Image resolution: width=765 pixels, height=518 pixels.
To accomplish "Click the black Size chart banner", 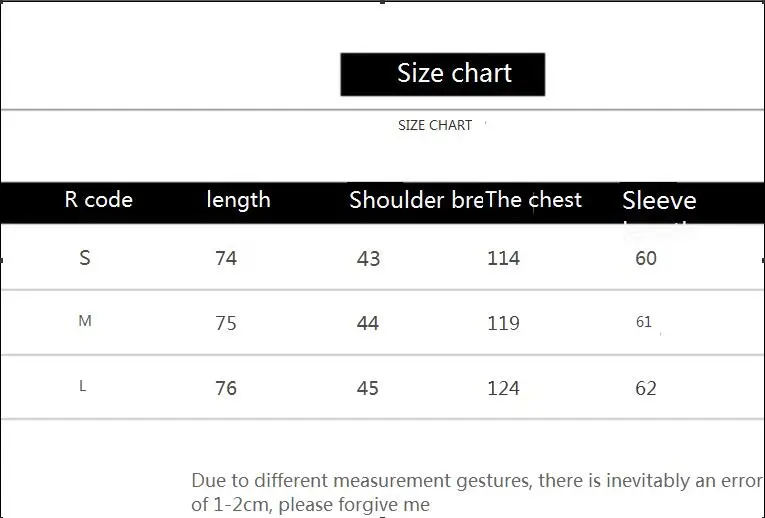I will (x=443, y=74).
